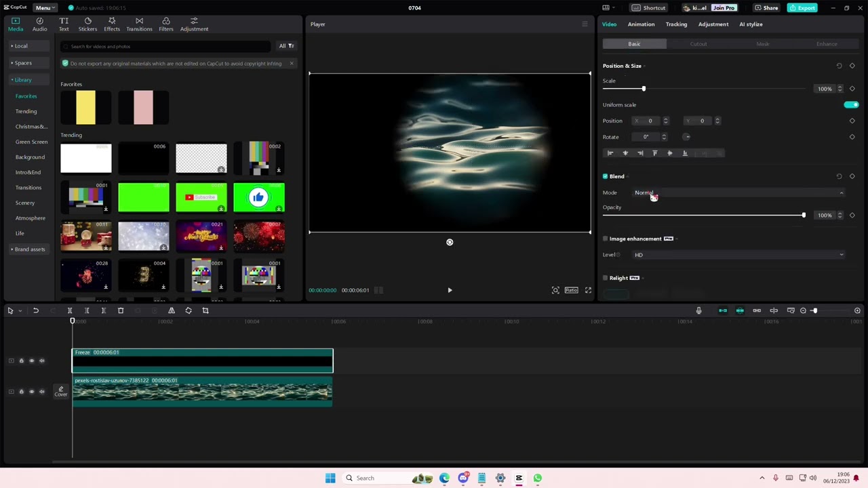Open the Shortcut button
The width and height of the screenshot is (868, 488).
pos(649,8)
